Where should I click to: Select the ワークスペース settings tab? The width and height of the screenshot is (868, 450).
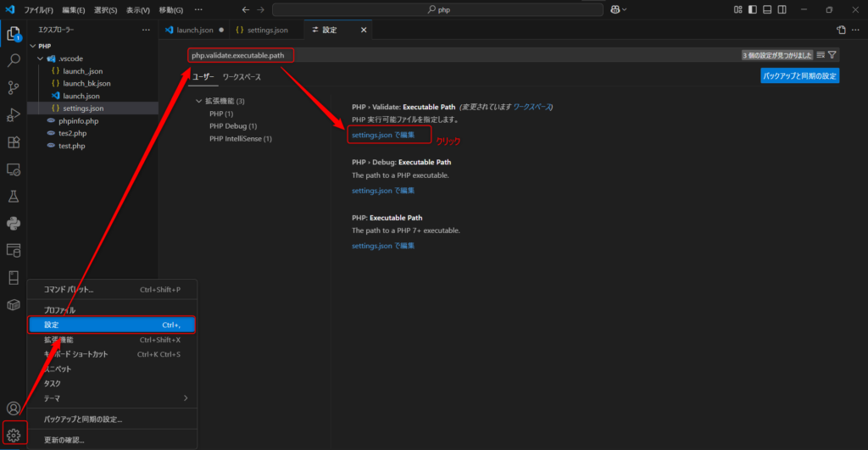242,77
